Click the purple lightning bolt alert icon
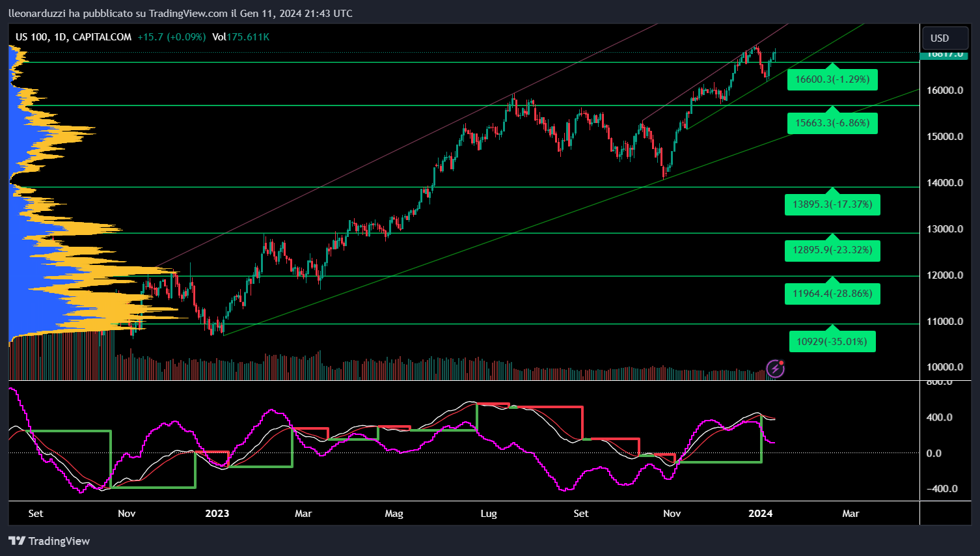 [775, 368]
